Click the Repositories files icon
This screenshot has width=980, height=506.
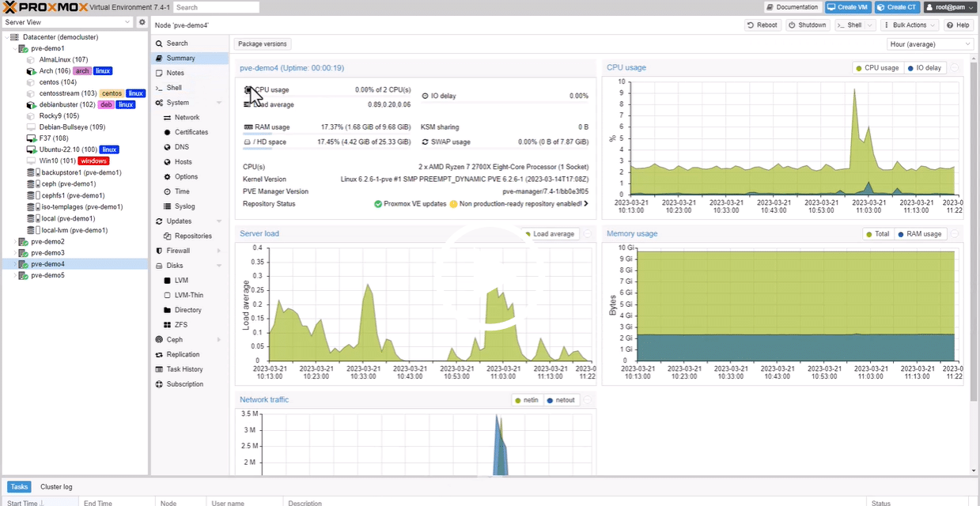pos(167,236)
